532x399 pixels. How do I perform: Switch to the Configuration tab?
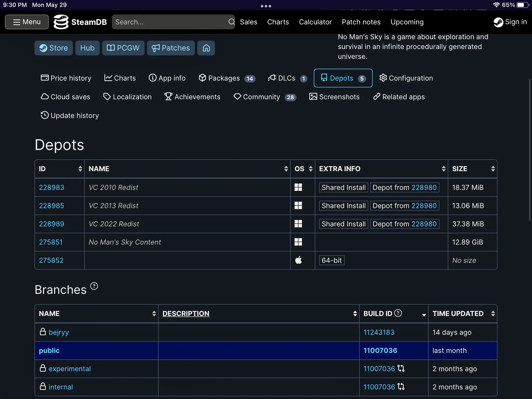[x=406, y=78]
